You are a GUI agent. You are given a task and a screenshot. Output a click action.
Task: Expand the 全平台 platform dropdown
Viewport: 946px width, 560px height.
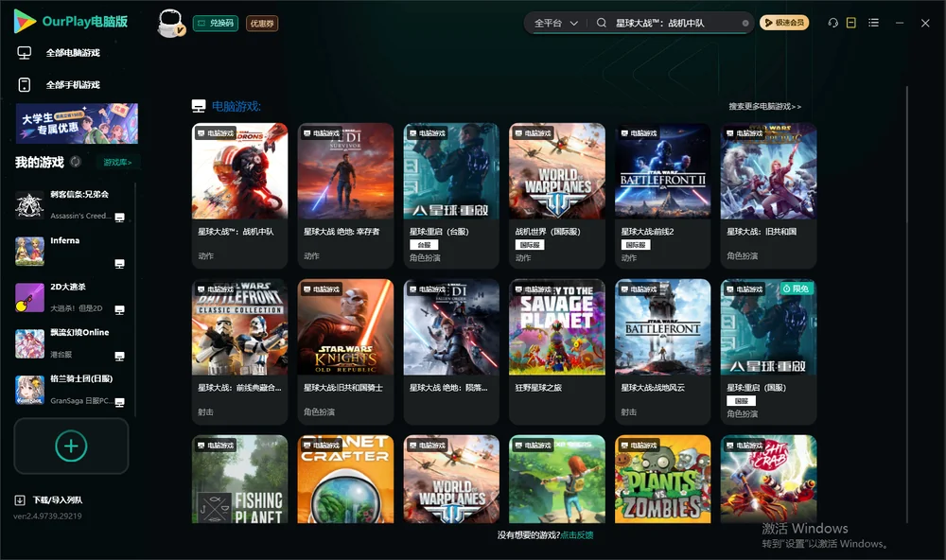coord(555,23)
